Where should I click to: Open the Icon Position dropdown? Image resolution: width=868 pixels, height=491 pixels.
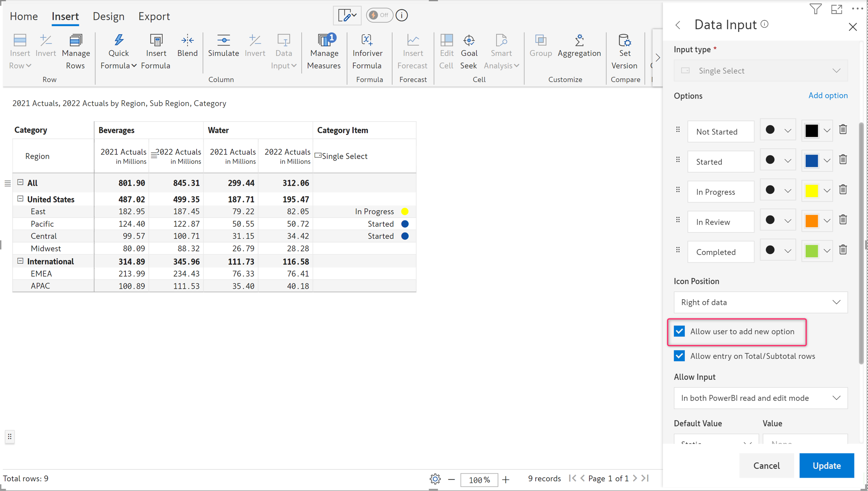(x=760, y=302)
